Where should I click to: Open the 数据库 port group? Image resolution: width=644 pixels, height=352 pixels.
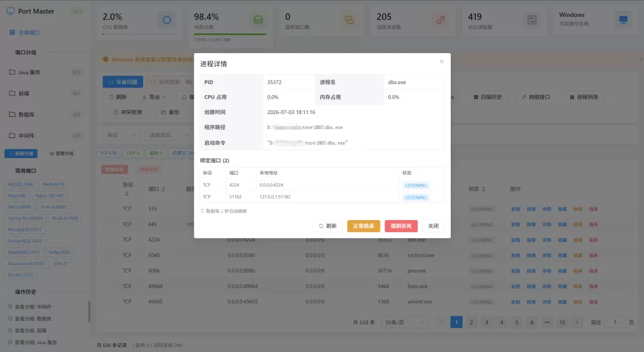(x=44, y=115)
